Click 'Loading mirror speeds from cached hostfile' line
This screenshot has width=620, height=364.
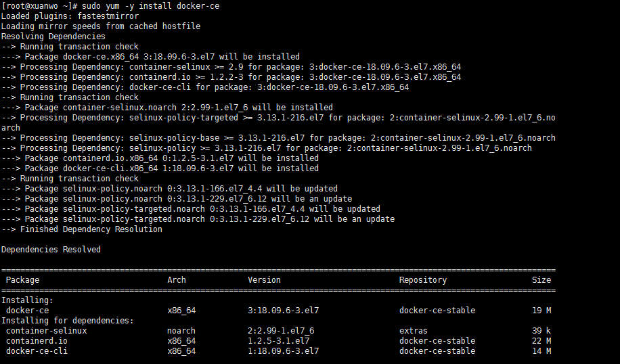pos(101,26)
